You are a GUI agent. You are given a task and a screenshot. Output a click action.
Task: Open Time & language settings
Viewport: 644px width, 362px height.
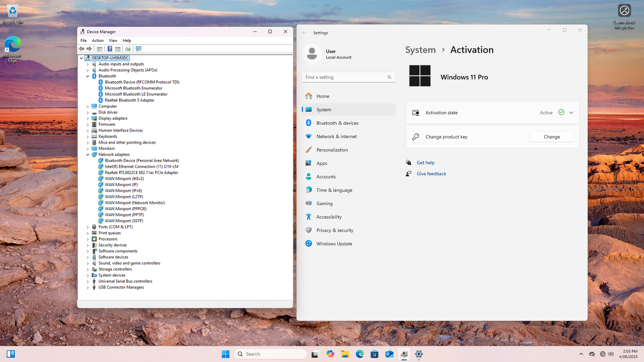point(349,190)
